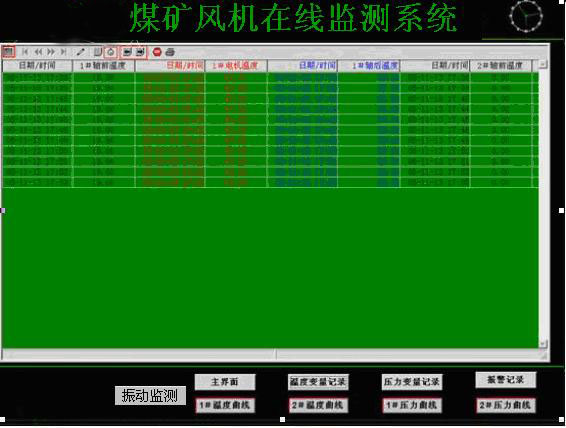The height and width of the screenshot is (428, 566).
Task: Click the leftmost table toolbar icon
Action: (8, 52)
